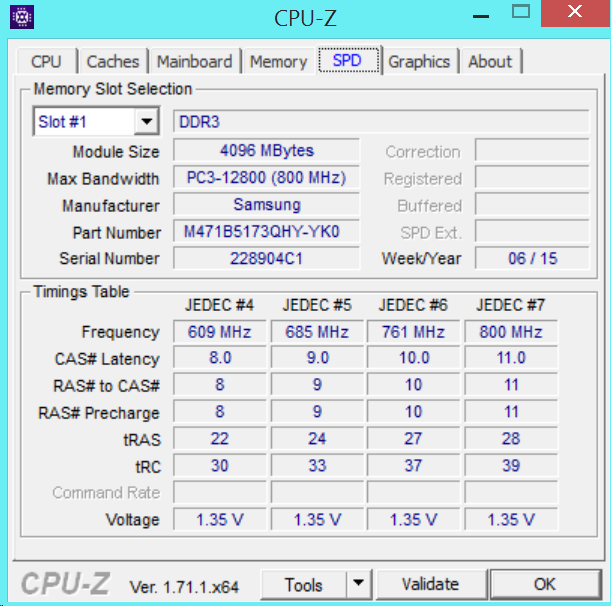This screenshot has height=606, width=611.
Task: Click the JEDEC #7 frequency value
Action: pos(510,332)
